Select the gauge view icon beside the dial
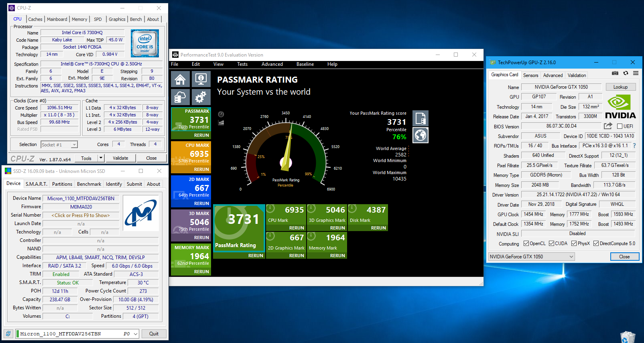Image resolution: width=644 pixels, height=343 pixels. [221, 114]
